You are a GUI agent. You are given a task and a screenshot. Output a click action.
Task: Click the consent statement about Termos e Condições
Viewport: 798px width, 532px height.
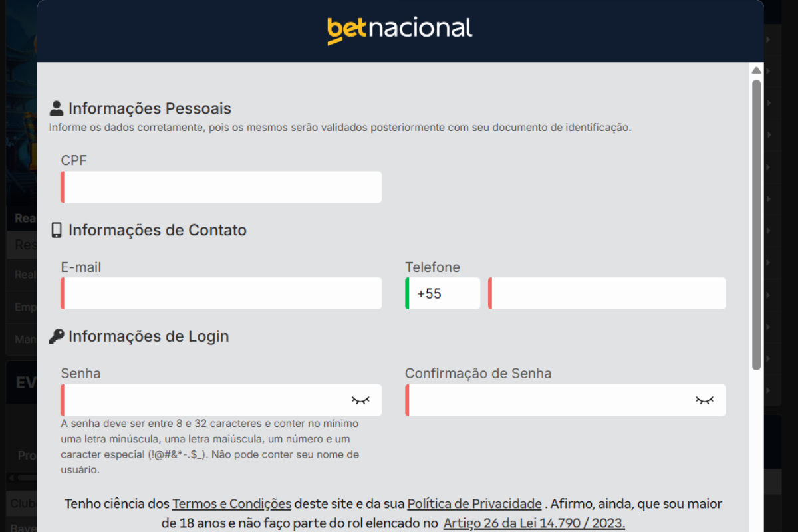point(392,513)
